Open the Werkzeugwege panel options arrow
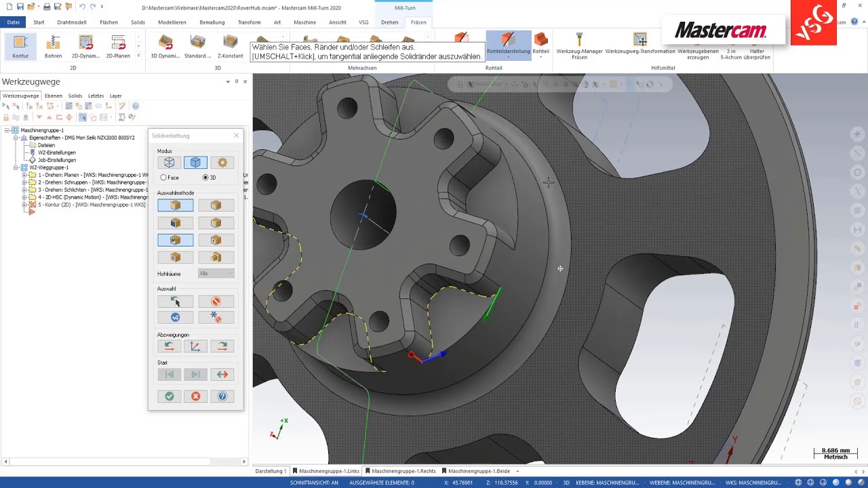Image resolution: width=868 pixels, height=488 pixels. pos(228,81)
